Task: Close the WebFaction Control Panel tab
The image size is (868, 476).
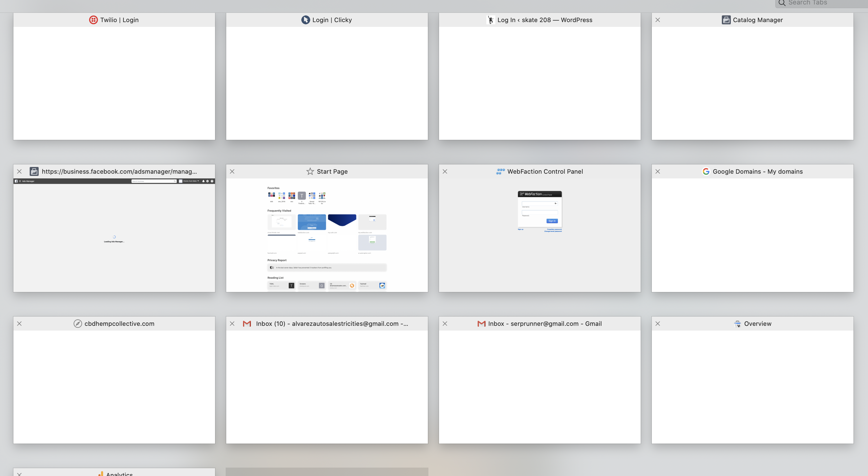Action: 445,171
